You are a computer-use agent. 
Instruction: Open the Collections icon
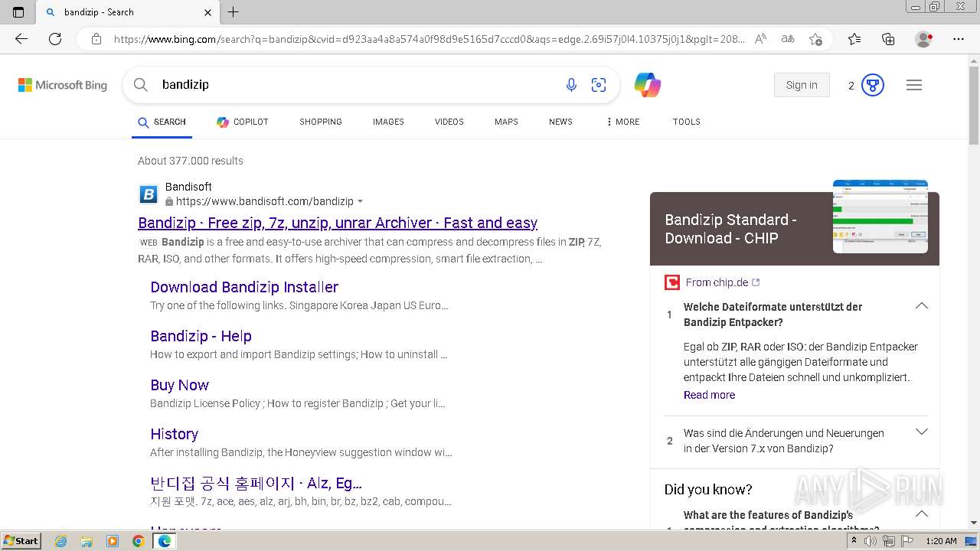point(888,39)
